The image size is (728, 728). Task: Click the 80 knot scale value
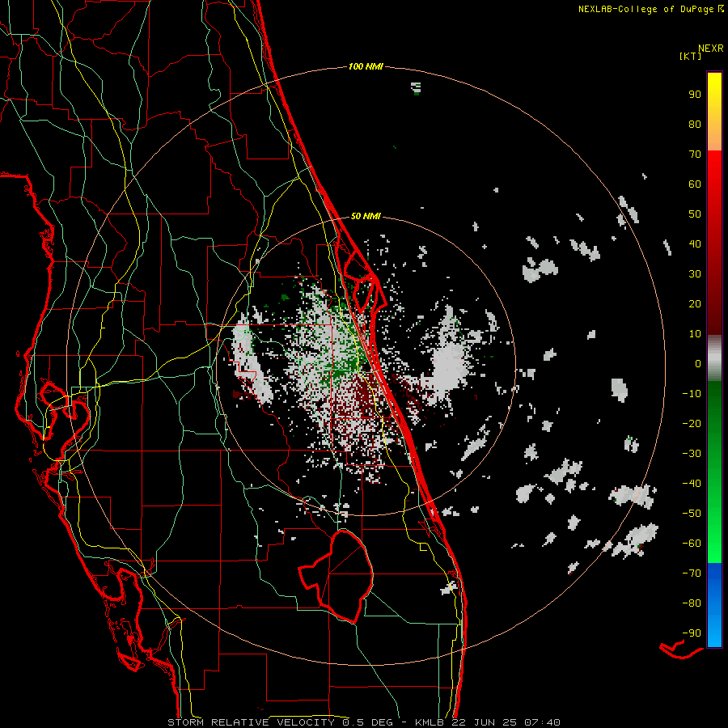click(x=695, y=124)
